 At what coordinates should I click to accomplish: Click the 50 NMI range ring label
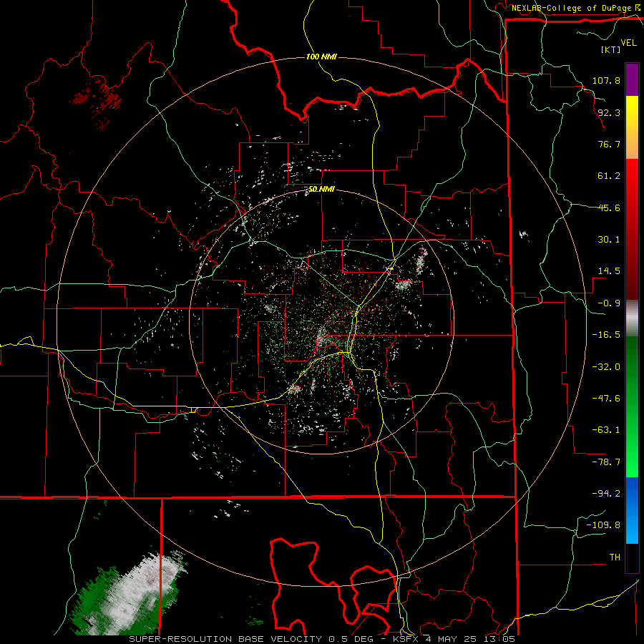coord(321,189)
